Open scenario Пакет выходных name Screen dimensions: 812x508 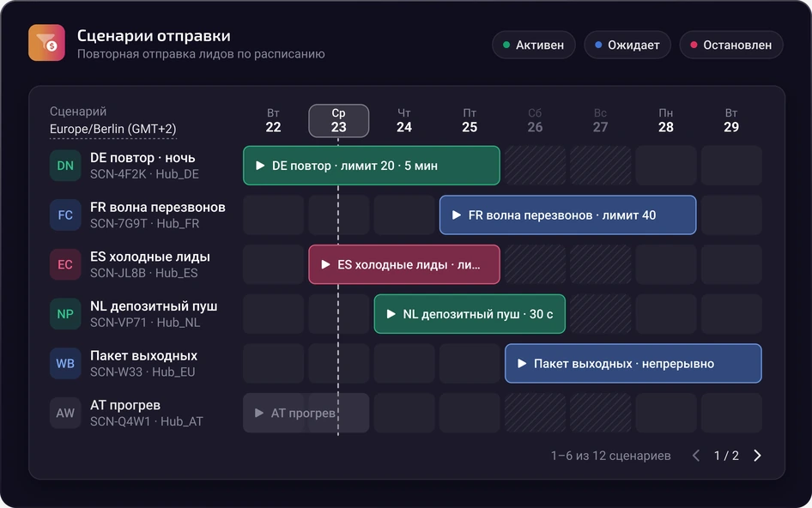(143, 356)
